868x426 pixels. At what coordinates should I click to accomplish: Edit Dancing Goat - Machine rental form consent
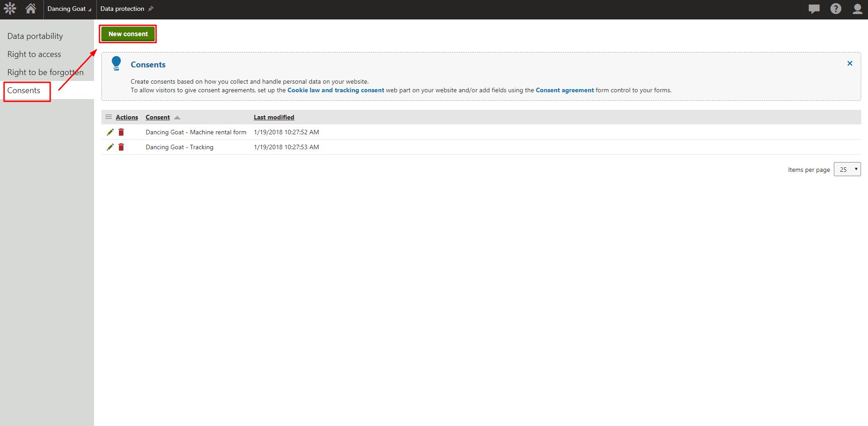click(x=110, y=132)
